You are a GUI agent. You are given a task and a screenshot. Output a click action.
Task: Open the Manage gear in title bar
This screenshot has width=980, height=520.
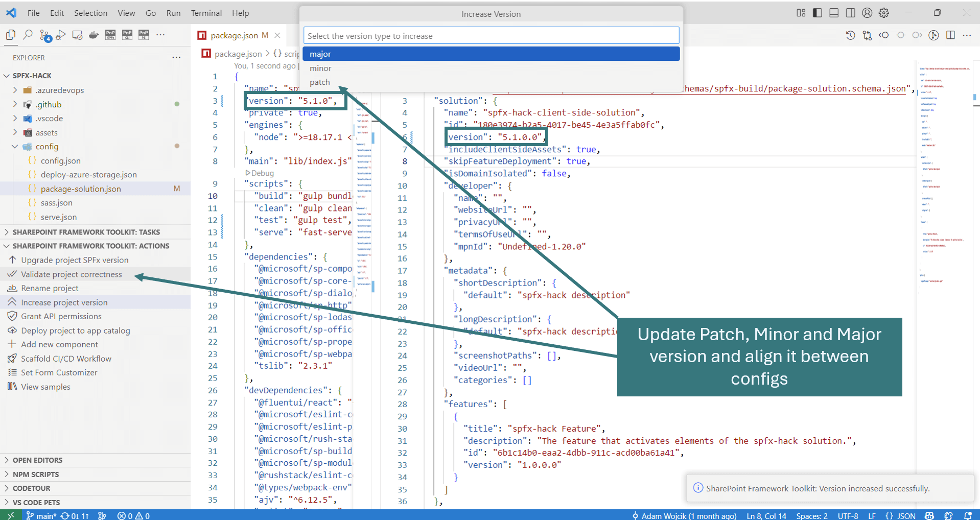(x=884, y=13)
